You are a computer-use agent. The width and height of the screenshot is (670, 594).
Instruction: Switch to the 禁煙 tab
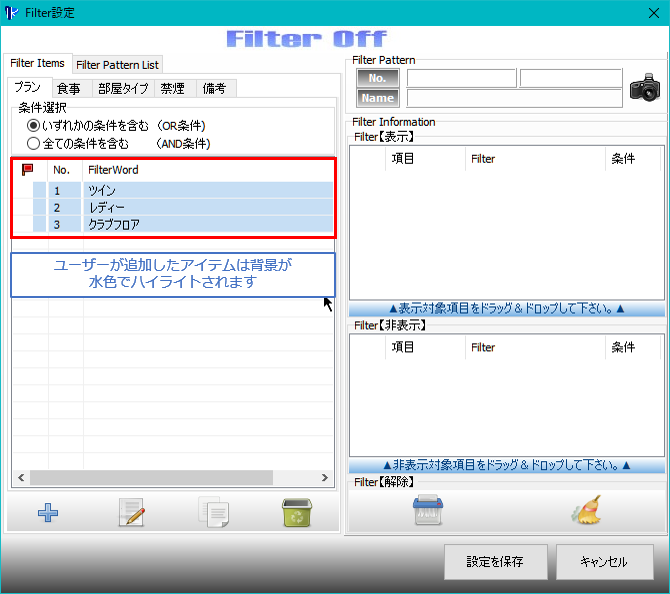coord(172,88)
